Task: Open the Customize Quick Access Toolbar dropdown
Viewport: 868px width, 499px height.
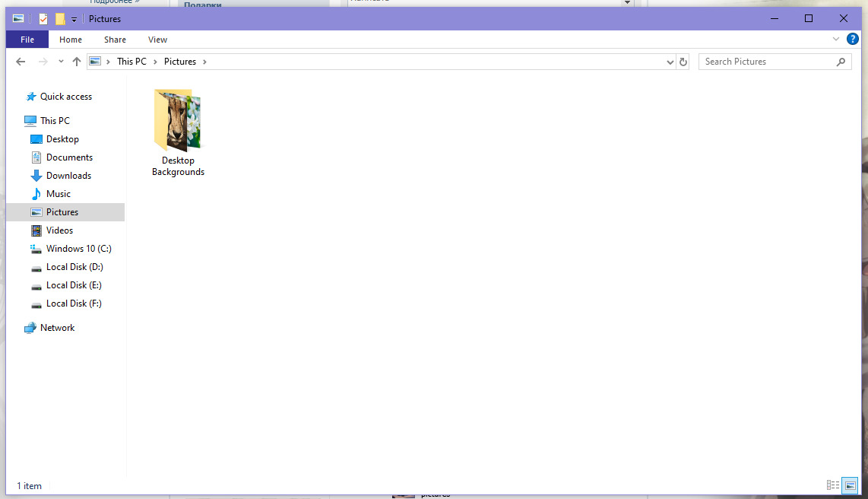Action: 74,19
